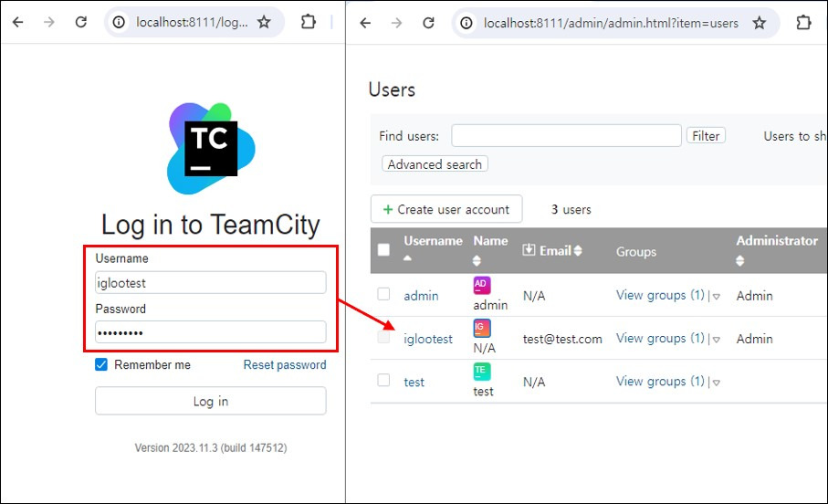Click forward arrow in the admin users window
The height and width of the screenshot is (504, 828).
[396, 23]
